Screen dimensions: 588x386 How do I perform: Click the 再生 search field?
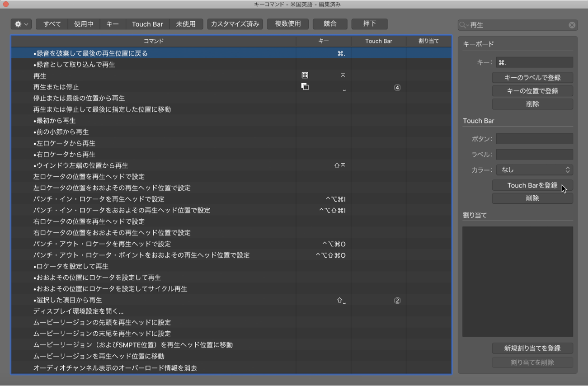517,25
